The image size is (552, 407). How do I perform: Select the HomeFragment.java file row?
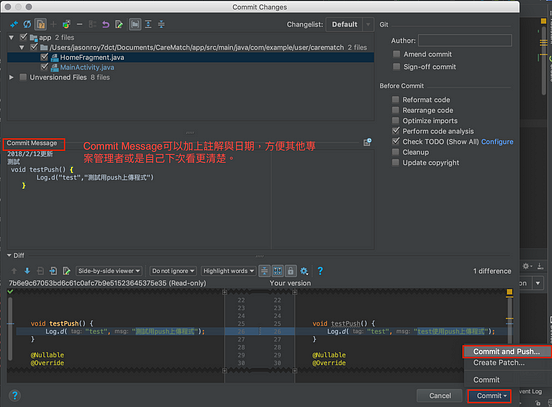(x=190, y=57)
